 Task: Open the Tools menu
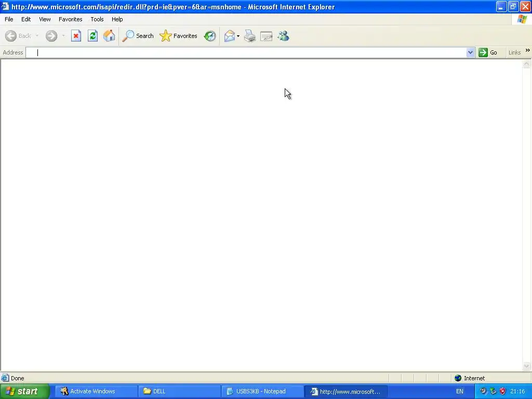pos(97,19)
